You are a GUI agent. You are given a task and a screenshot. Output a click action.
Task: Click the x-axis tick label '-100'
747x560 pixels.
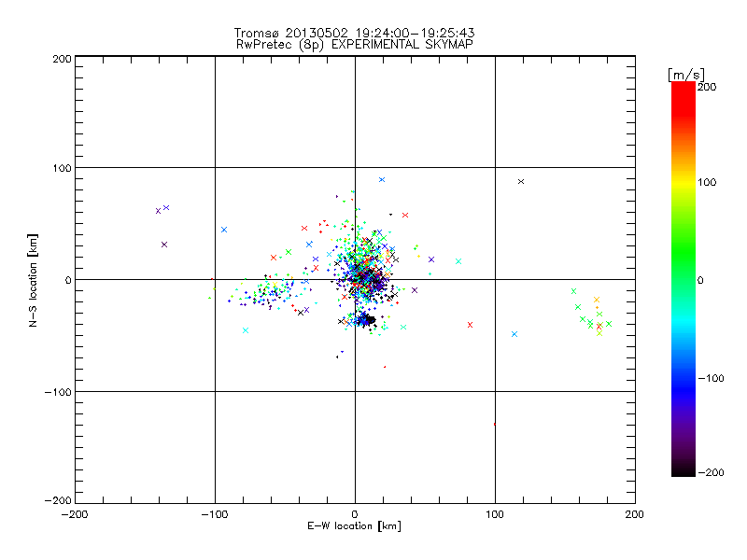215,514
